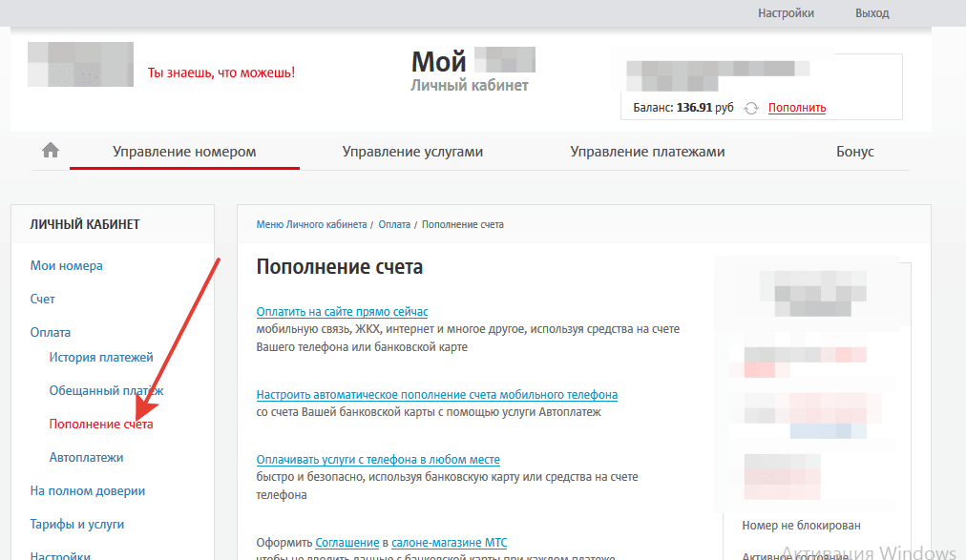The width and height of the screenshot is (966, 560).
Task: Select Счет in the sidebar menu
Action: [x=43, y=300]
